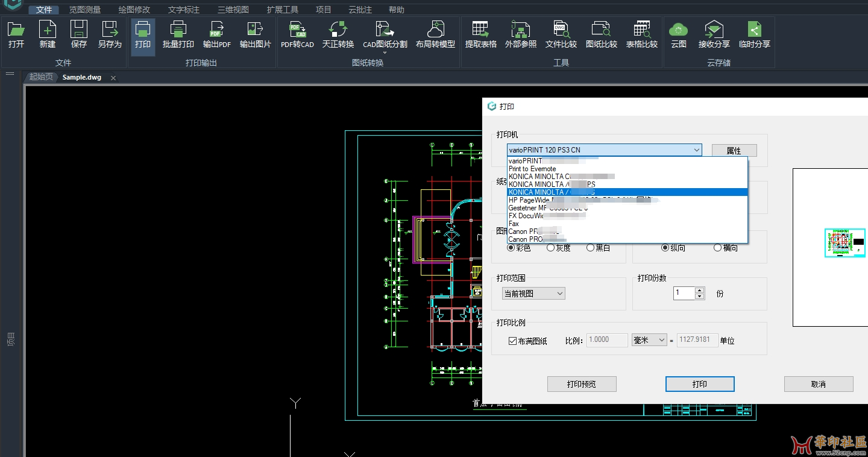Screen dimensions: 868x457
Task: Increase print copies with the up arrow
Action: pos(699,291)
